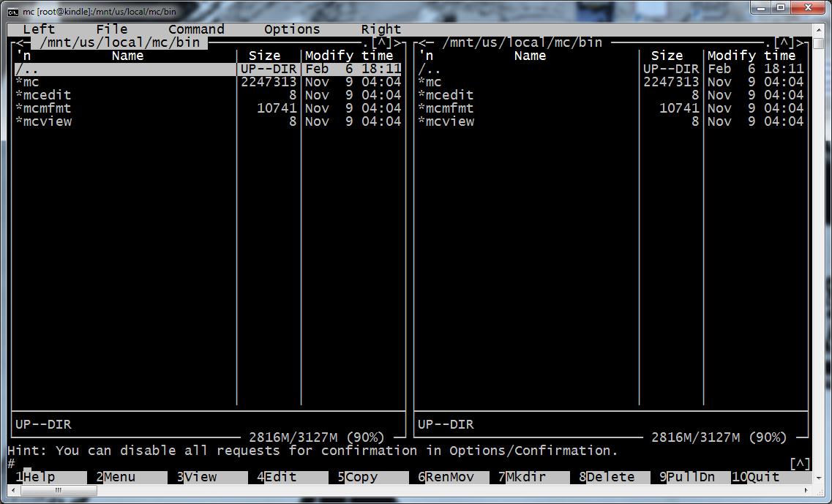Click vertical scrollbar up arrow

click(819, 30)
